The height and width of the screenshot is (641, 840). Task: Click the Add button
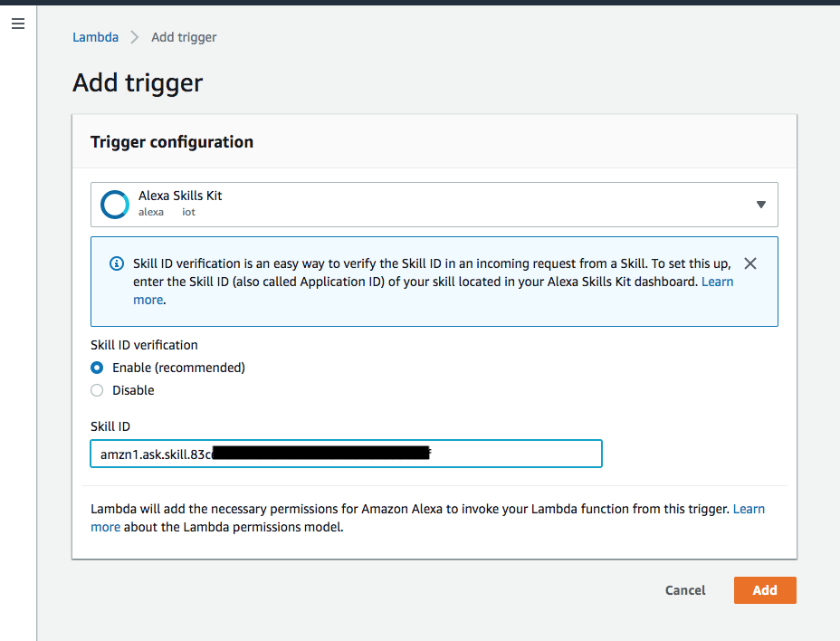click(764, 590)
